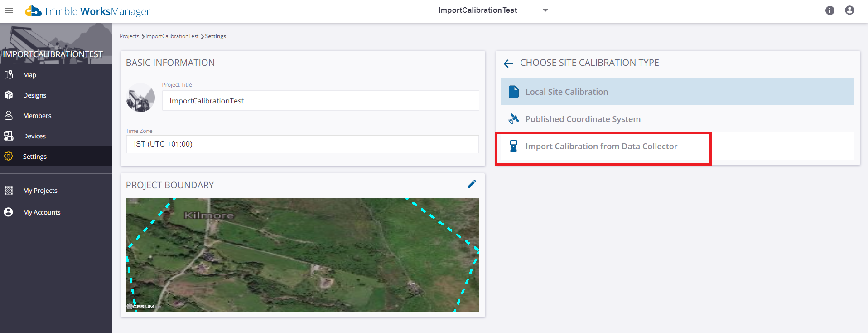Click the Local Site Calibration document icon

514,92
